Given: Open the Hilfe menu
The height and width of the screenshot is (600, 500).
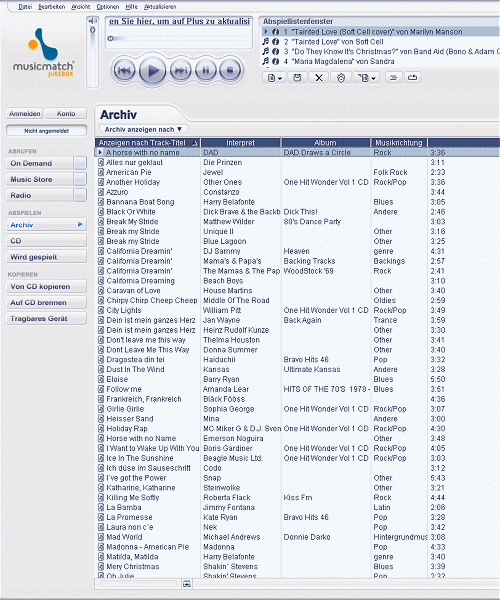Looking at the screenshot, I should click(x=132, y=7).
